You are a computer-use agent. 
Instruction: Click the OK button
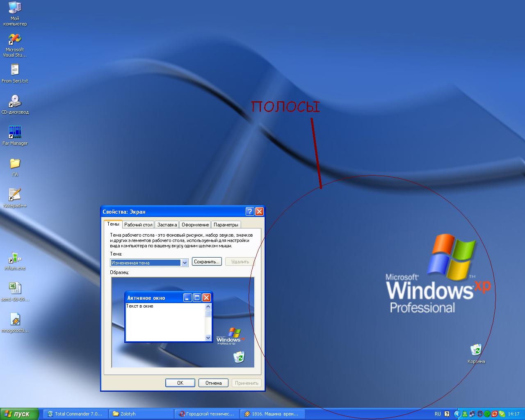click(180, 383)
